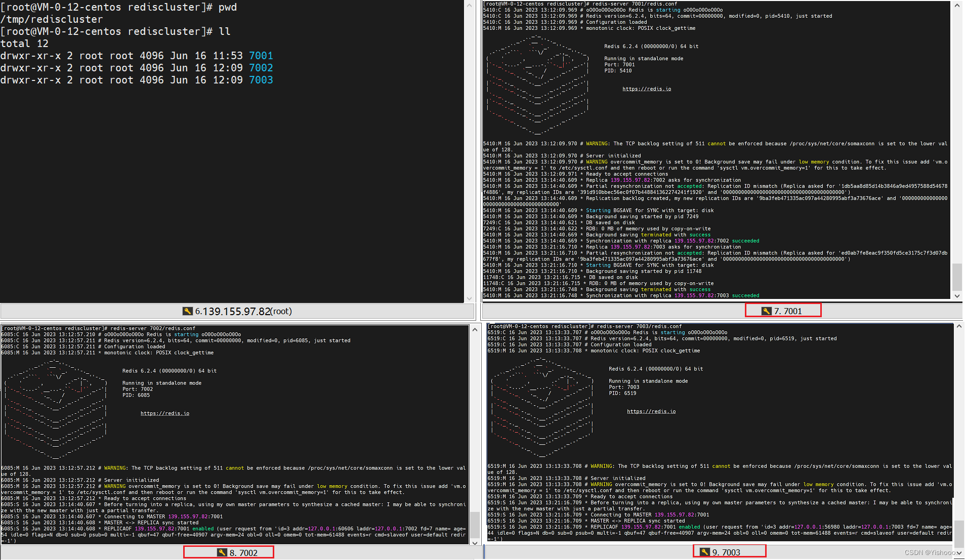Click the scroll-down arrow of the 7001 pane
The height and width of the screenshot is (560, 965).
pyautogui.click(x=957, y=296)
